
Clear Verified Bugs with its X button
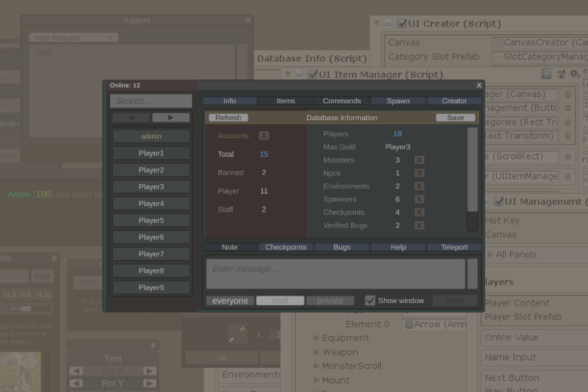pos(419,225)
